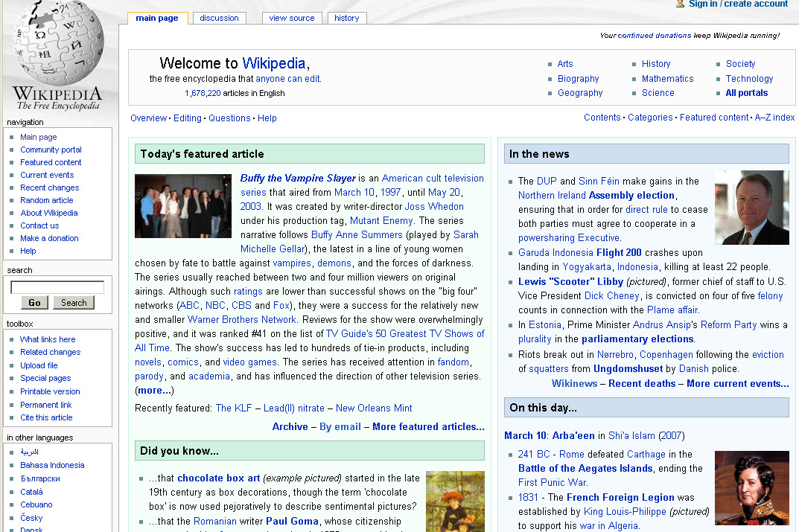Open the Categories link
Screen dimensions: 799x532
tap(650, 117)
